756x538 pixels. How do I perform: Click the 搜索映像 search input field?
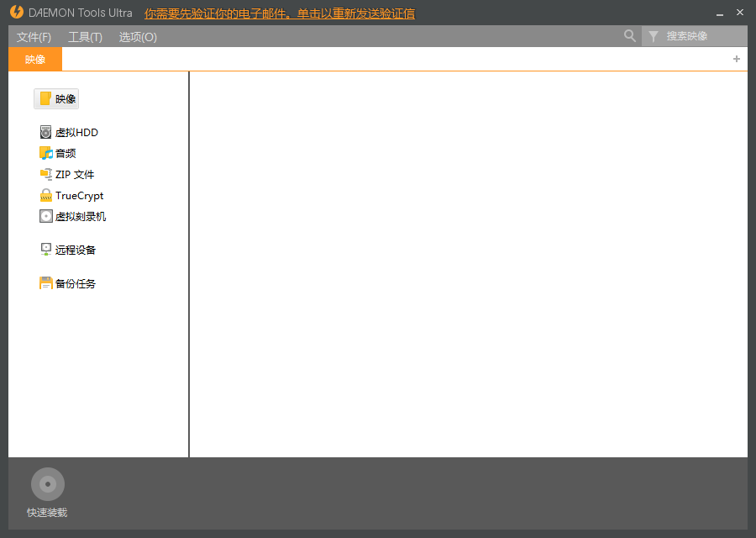[x=695, y=36]
